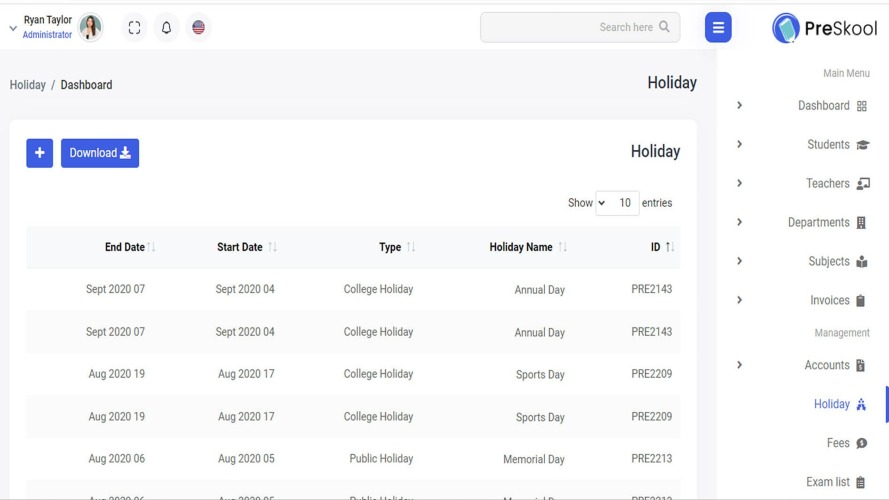Click the Dashboard breadcrumb text
Viewport: 889px width, 500px height.
pyautogui.click(x=86, y=85)
